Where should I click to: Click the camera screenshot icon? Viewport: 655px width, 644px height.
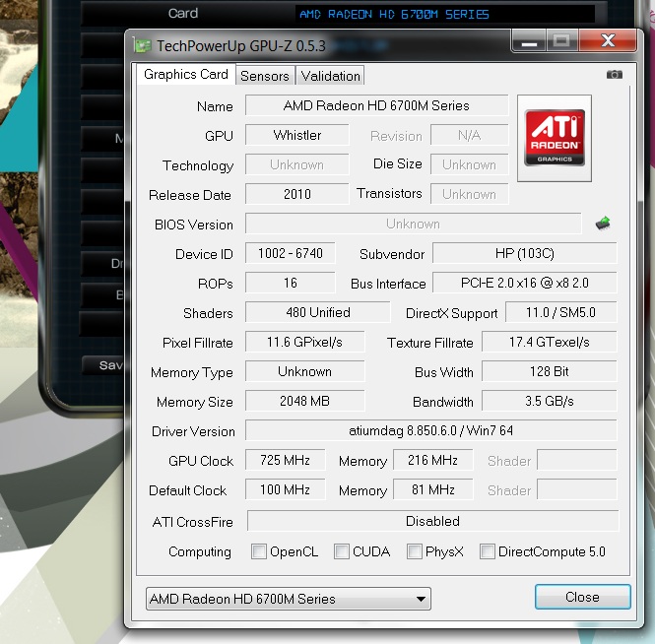(615, 75)
